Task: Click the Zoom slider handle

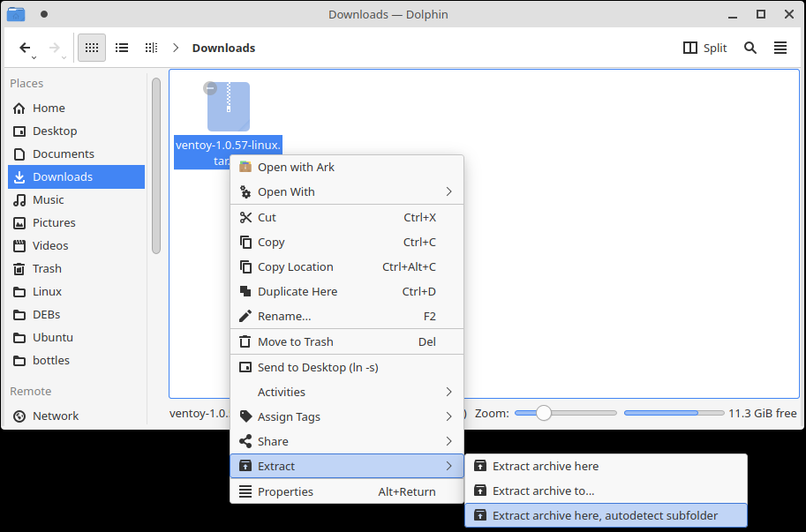Action: pos(543,413)
